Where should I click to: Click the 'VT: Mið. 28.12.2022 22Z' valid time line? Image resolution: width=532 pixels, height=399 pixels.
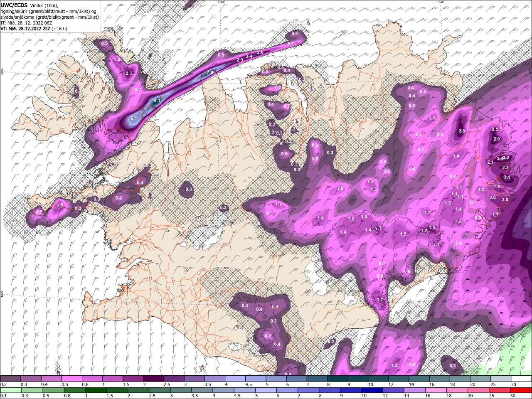(x=26, y=29)
